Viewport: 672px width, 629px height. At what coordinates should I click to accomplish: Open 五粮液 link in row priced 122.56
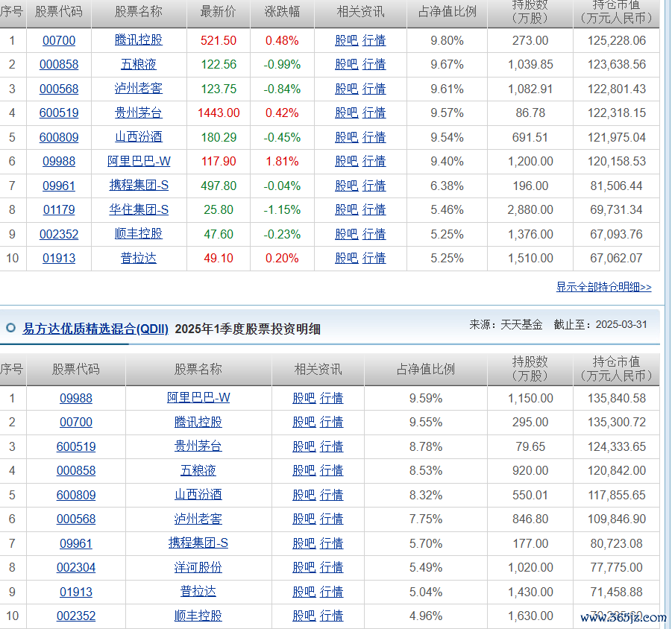click(x=139, y=64)
